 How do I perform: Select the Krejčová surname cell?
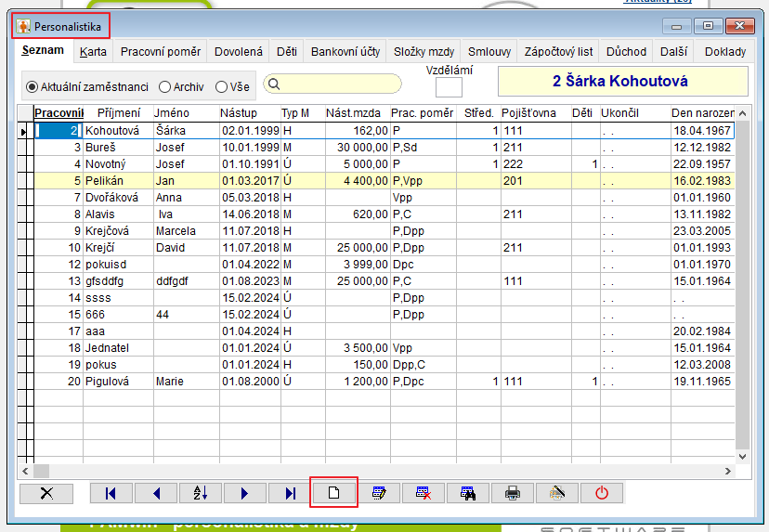pyautogui.click(x=118, y=231)
